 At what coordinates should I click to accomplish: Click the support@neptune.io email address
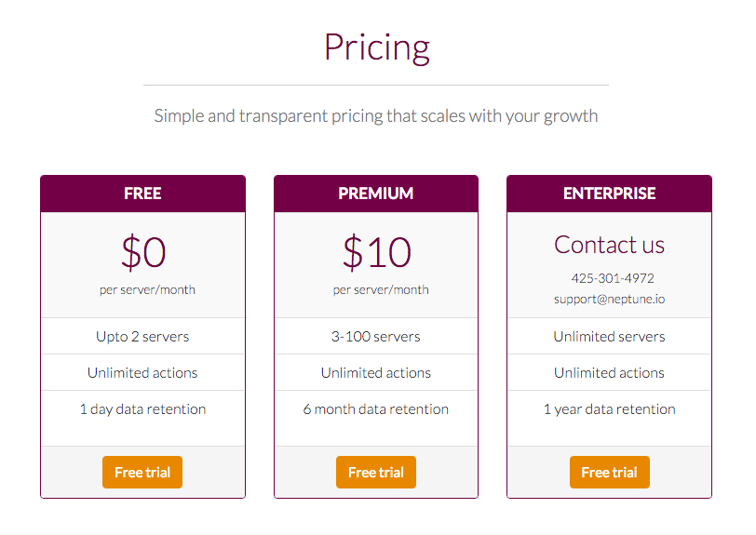tap(609, 300)
